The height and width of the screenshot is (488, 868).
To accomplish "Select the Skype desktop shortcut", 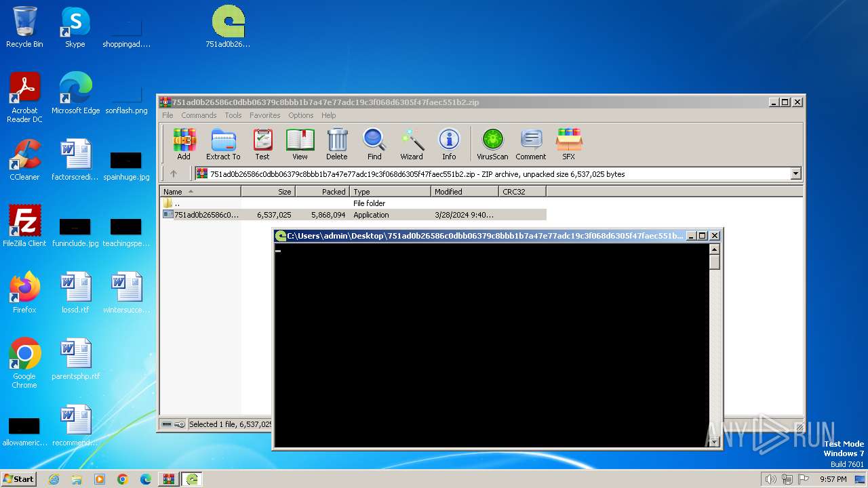I will point(75,27).
